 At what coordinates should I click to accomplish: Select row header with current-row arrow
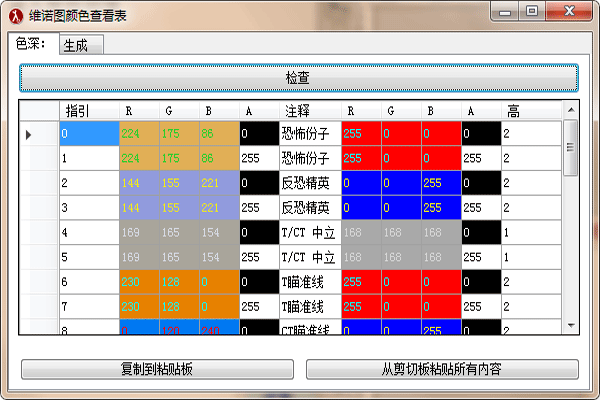point(39,134)
